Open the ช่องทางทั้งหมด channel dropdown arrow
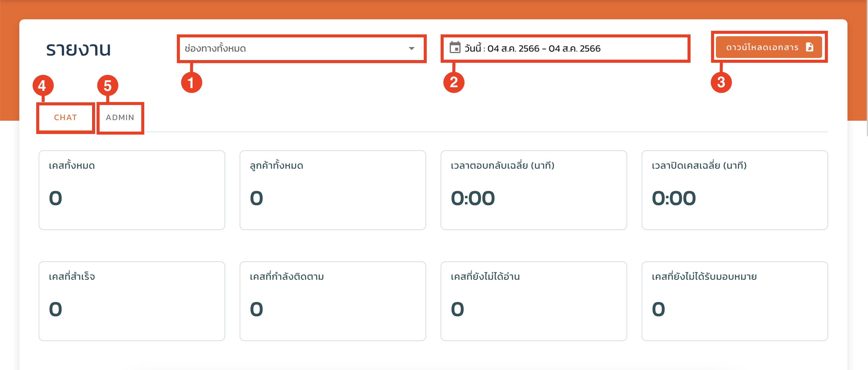Viewport: 868px width, 370px height. click(411, 49)
